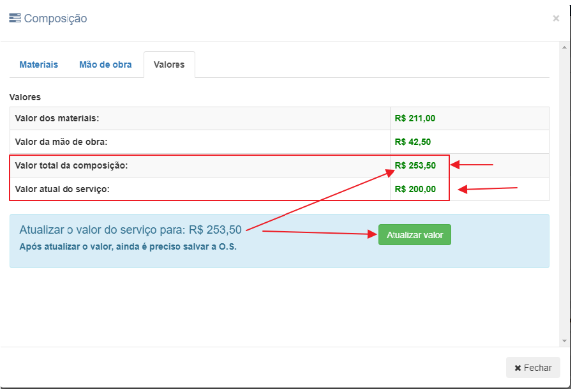Select the Valor total da composição label

[71, 165]
